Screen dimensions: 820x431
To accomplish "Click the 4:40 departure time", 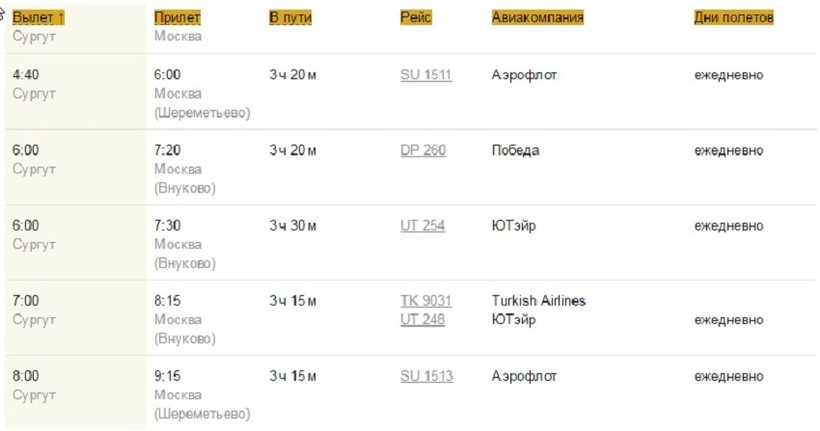I will point(25,75).
